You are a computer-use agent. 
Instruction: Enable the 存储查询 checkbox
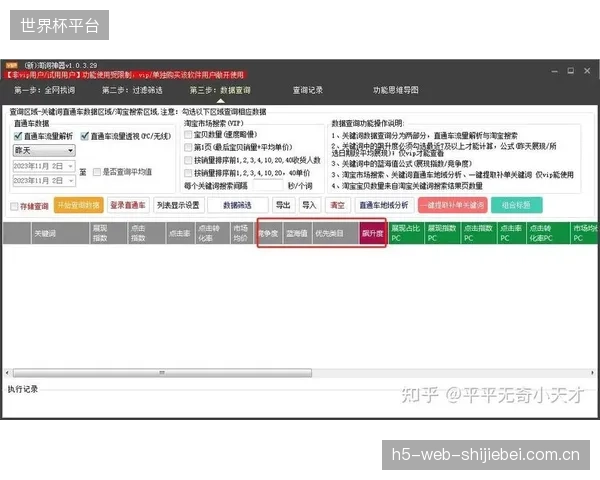pos(14,206)
